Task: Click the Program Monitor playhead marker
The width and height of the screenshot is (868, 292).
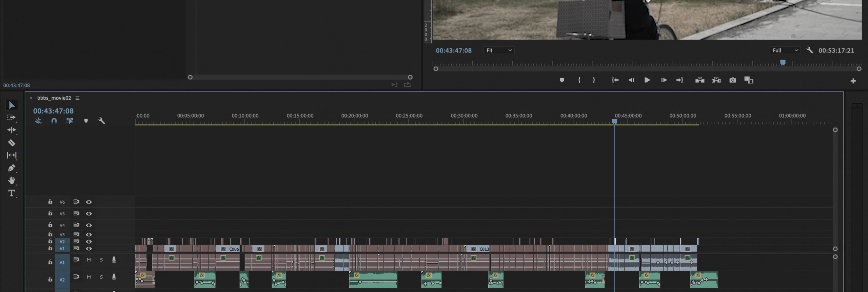Action: (x=783, y=62)
